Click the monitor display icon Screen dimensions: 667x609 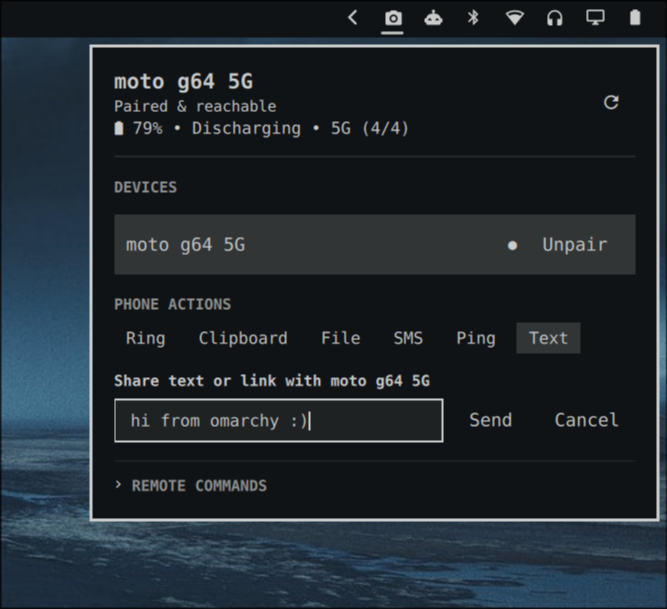[x=595, y=18]
